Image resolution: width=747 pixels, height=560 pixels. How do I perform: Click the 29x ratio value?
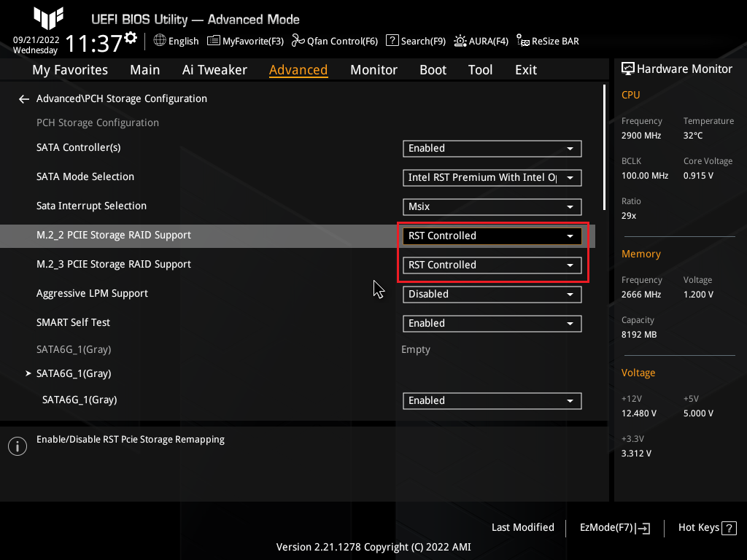(x=628, y=216)
